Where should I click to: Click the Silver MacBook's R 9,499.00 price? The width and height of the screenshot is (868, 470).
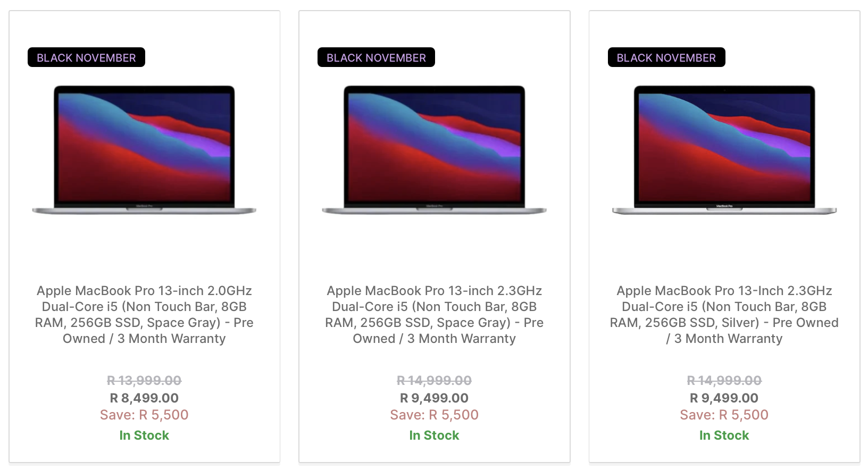[x=724, y=398]
